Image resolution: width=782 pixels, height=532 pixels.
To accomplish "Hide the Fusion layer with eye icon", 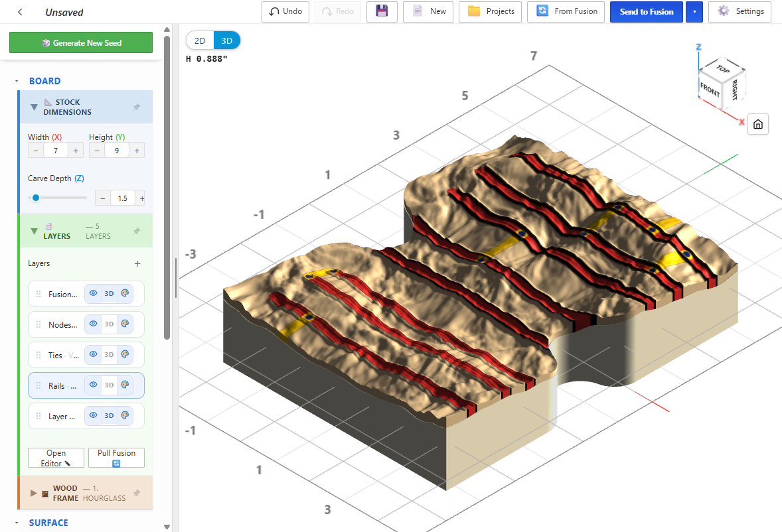I will pyautogui.click(x=93, y=294).
